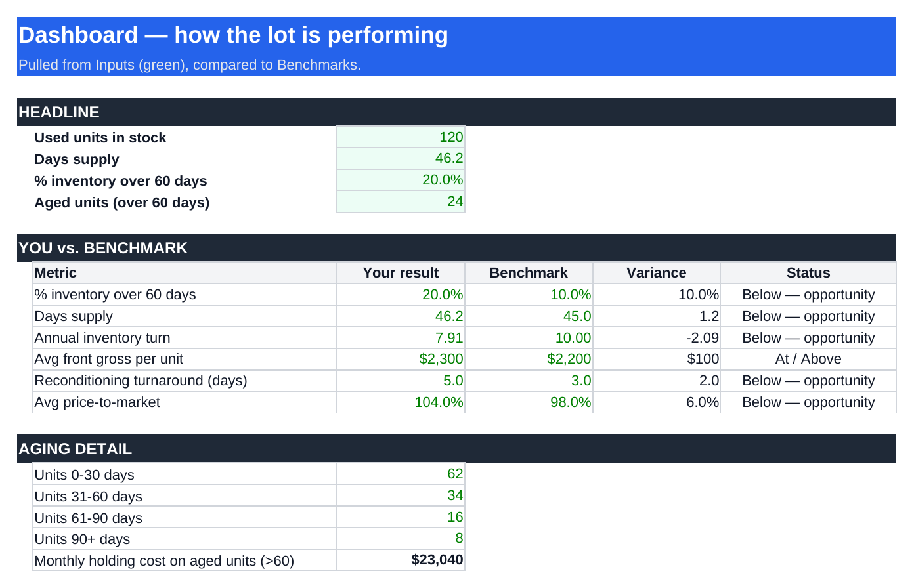The image size is (914, 588).
Task: Select price-to-market result 104.0%
Action: [x=401, y=402]
